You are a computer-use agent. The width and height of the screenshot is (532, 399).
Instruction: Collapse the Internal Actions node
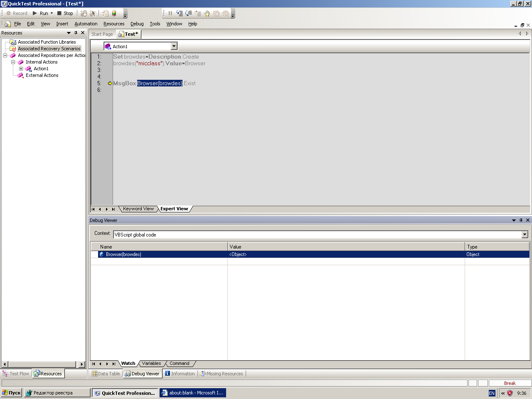point(13,62)
